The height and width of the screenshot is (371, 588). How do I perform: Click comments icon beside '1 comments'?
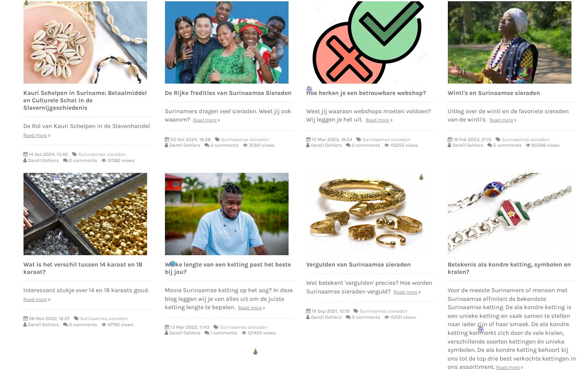207,333
